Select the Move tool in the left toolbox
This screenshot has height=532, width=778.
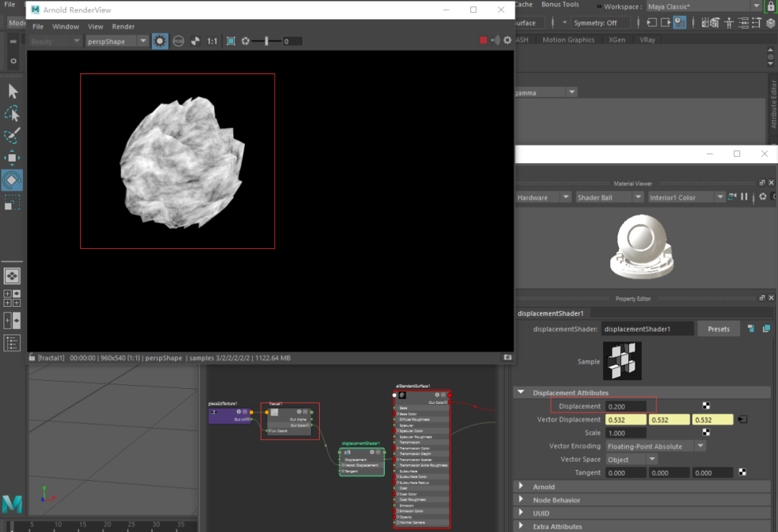tap(12, 157)
